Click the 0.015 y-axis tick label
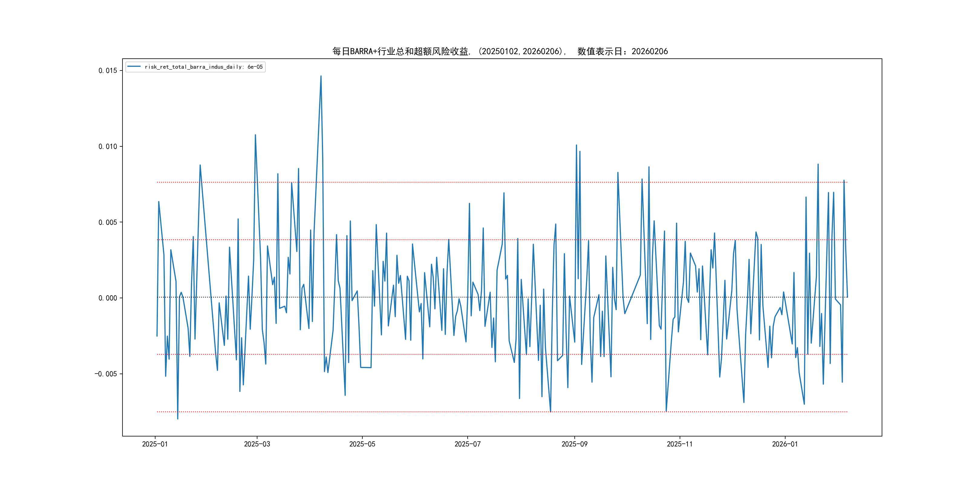Image resolution: width=980 pixels, height=490 pixels. point(108,70)
